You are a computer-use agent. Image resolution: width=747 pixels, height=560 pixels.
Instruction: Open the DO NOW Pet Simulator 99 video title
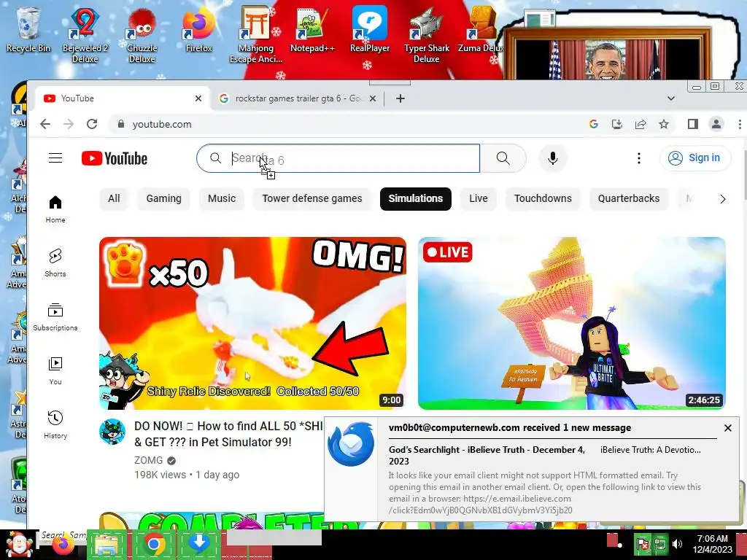click(228, 434)
